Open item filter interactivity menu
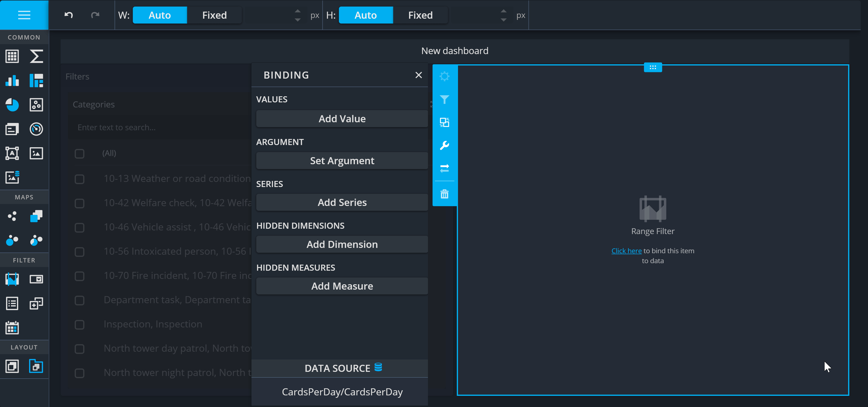The width and height of the screenshot is (868, 407). point(444,99)
